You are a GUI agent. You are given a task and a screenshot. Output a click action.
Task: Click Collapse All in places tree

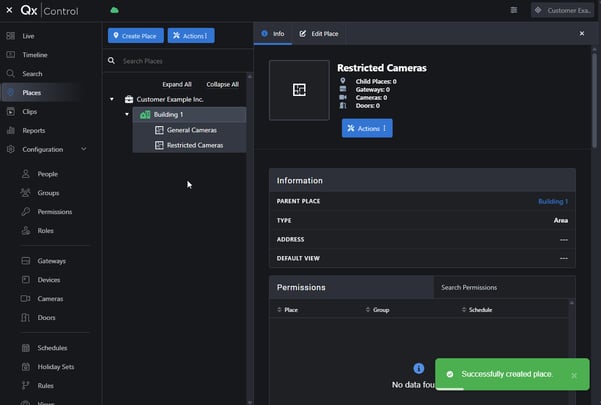tap(222, 84)
